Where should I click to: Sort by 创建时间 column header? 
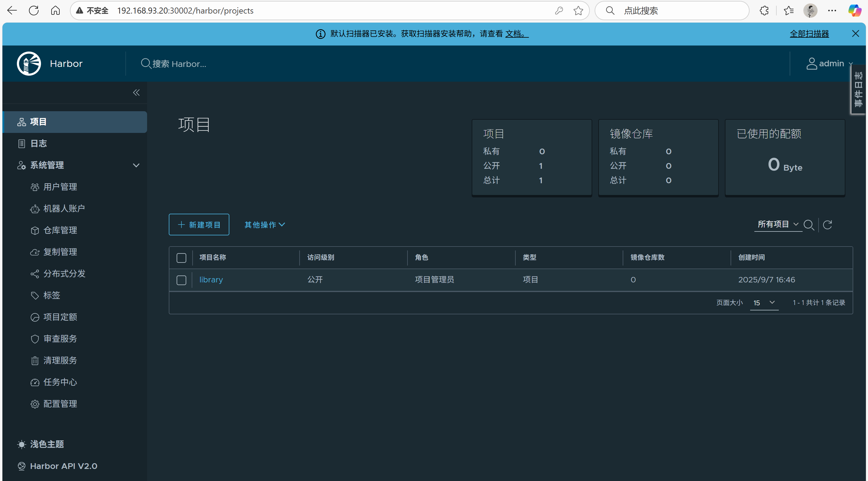(x=751, y=257)
